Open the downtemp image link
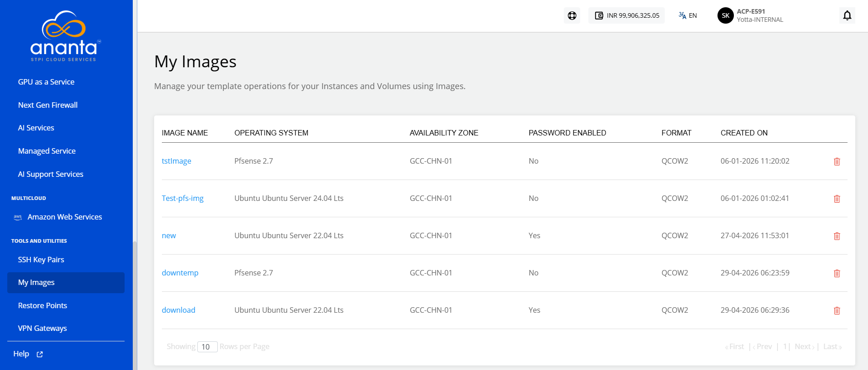The image size is (868, 370). click(180, 273)
